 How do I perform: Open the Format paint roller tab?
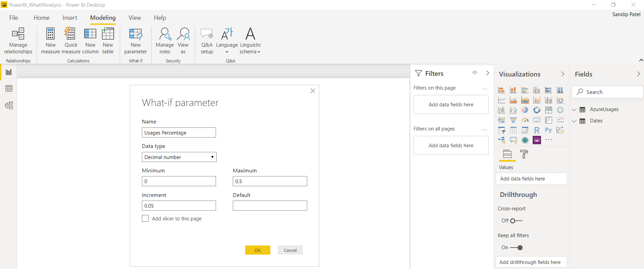click(x=524, y=154)
